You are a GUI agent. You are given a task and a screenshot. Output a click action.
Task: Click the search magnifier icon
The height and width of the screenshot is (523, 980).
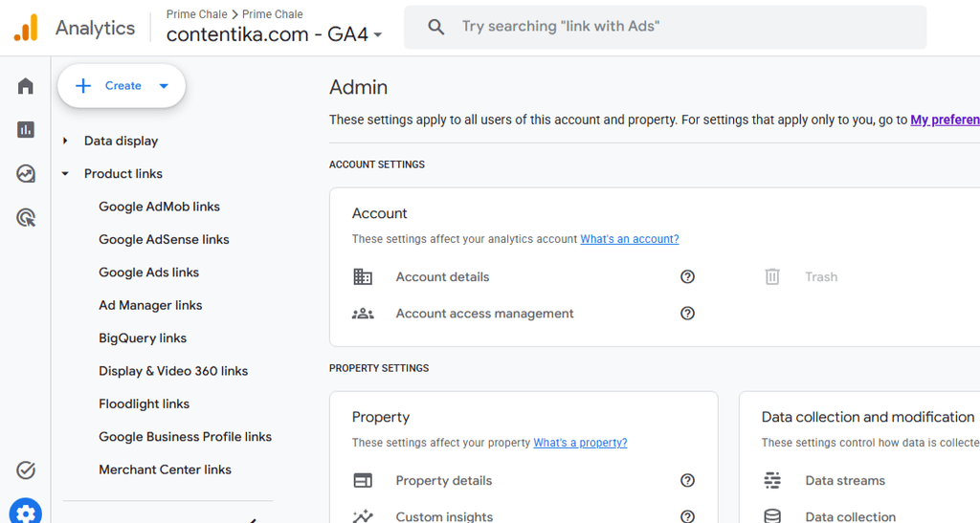435,27
